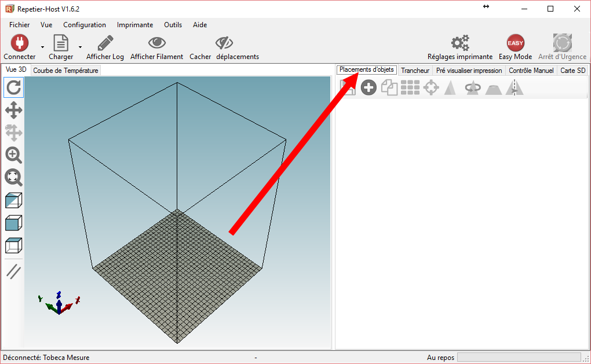
Task: Open the Configuration menu
Action: click(85, 25)
